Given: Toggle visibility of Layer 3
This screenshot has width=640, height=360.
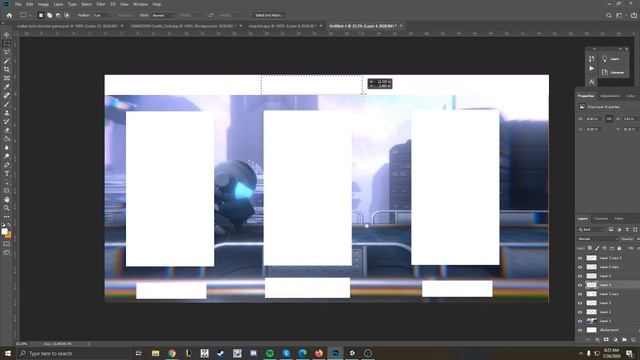Looking at the screenshot, I should pos(580,303).
